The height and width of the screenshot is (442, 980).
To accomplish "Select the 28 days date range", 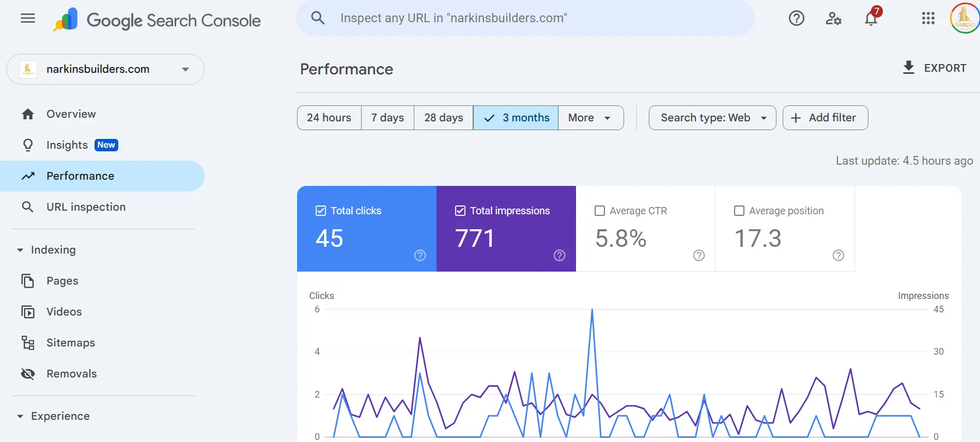I will coord(443,118).
